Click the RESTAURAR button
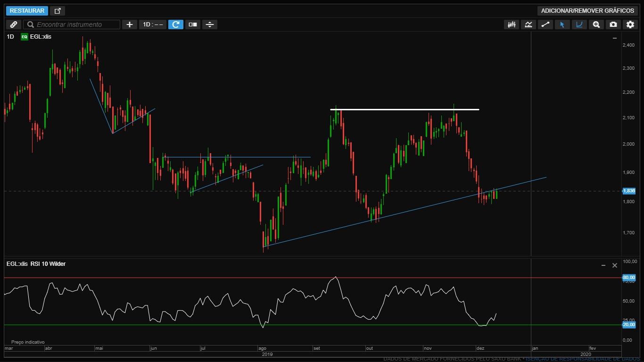The image size is (644, 362). coord(27,11)
